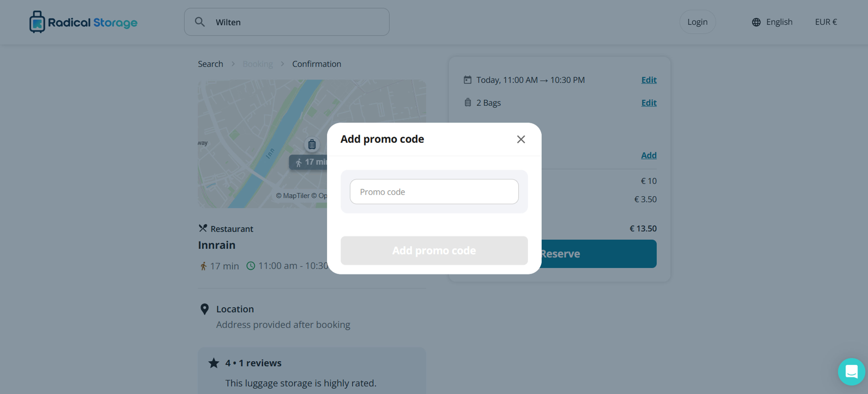Edit the booking date and time
The width and height of the screenshot is (868, 394).
(649, 80)
